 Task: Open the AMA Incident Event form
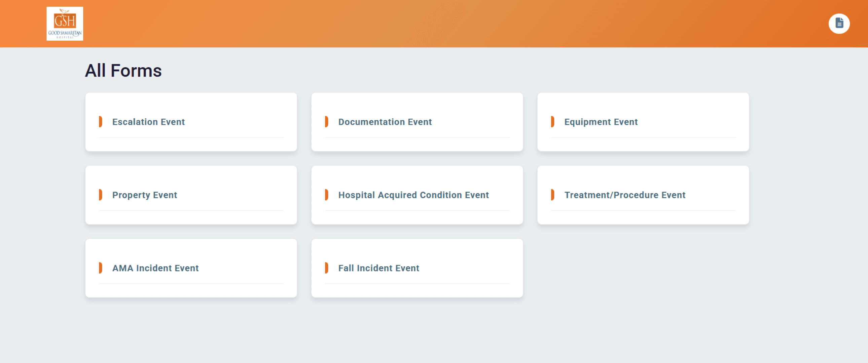(155, 268)
